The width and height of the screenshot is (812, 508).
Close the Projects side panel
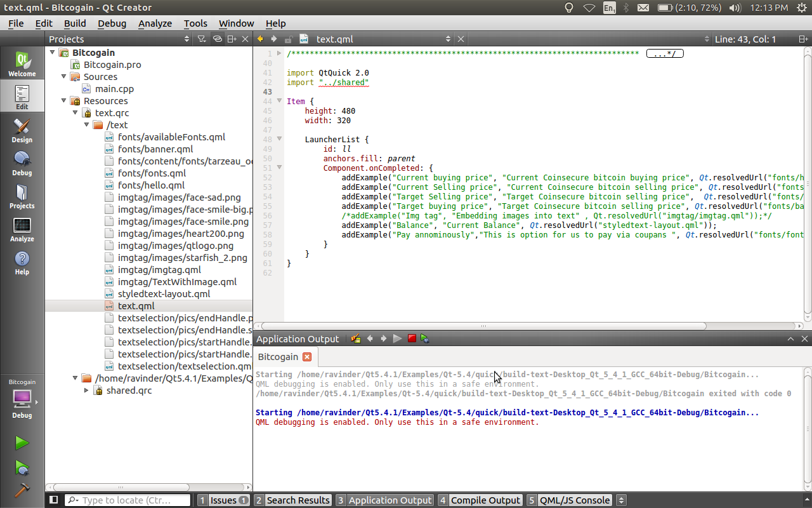(246, 39)
